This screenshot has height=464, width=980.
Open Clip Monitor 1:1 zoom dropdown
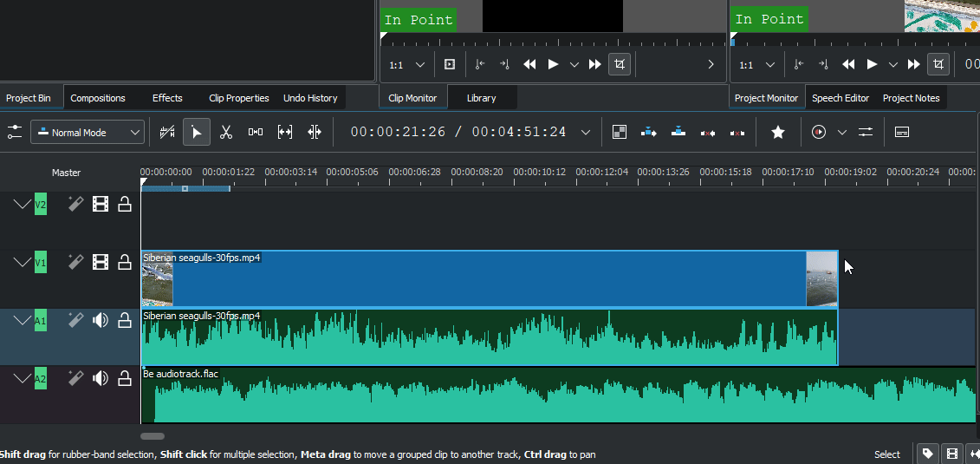coord(407,65)
